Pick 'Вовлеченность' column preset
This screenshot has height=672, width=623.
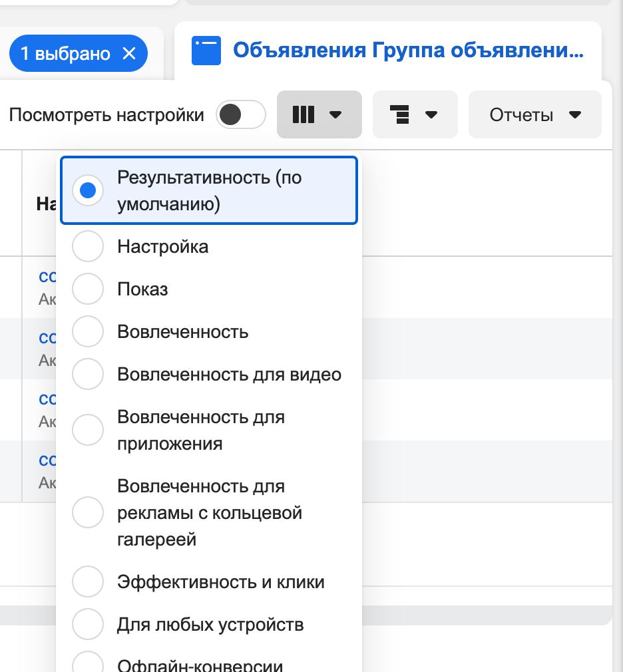click(88, 332)
